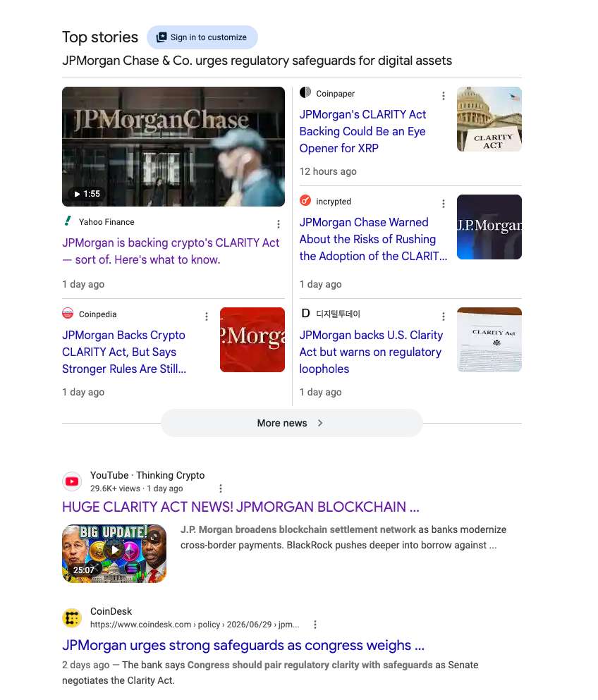The width and height of the screenshot is (598, 700).
Task: Open 'HUGE CLARITY ACT NEWS!' video link
Action: click(x=240, y=507)
